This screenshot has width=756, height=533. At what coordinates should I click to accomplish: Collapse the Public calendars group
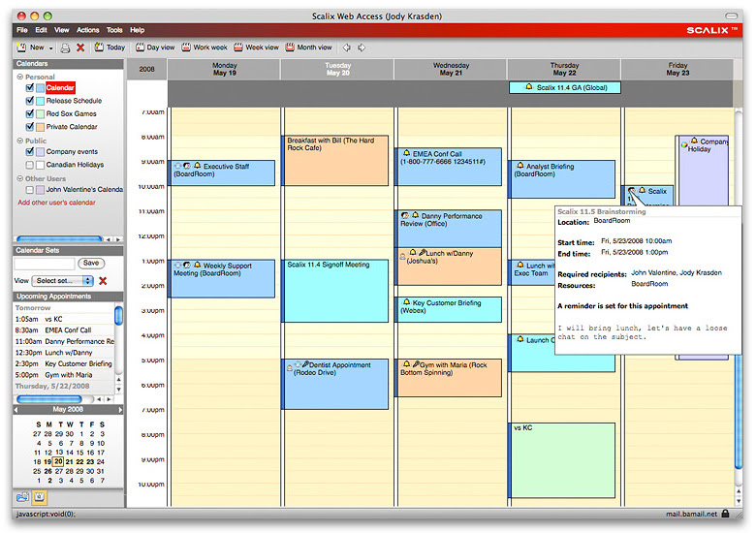coord(20,141)
